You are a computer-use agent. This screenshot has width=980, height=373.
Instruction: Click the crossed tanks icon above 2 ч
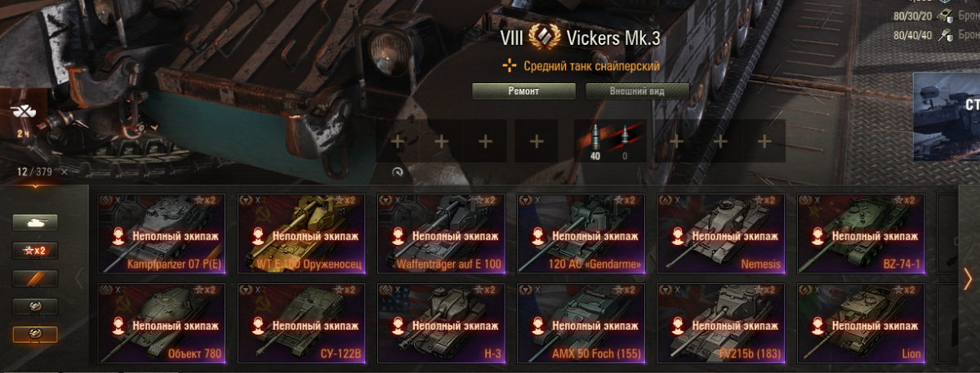tap(23, 112)
